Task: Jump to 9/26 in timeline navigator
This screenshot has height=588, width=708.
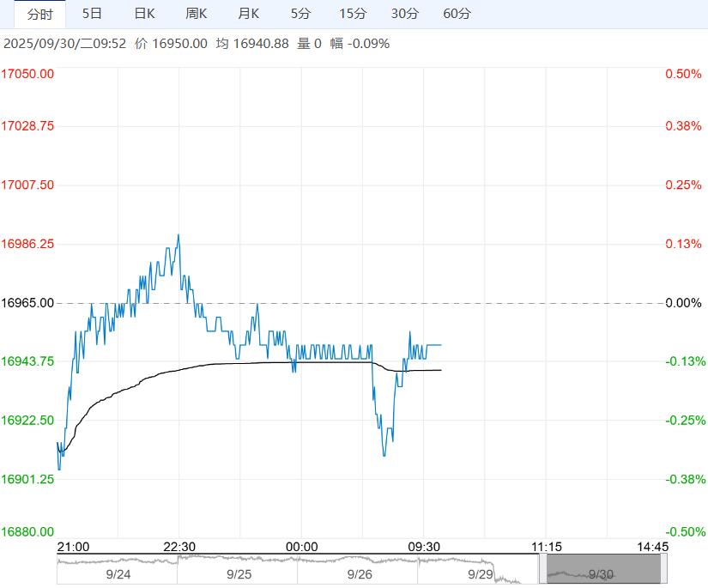Action: 359,573
